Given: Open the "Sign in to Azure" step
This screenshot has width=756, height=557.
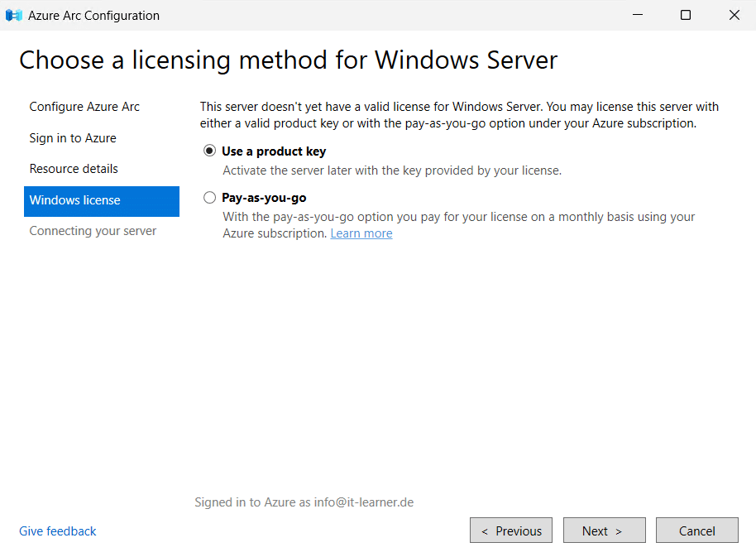Looking at the screenshot, I should point(73,137).
